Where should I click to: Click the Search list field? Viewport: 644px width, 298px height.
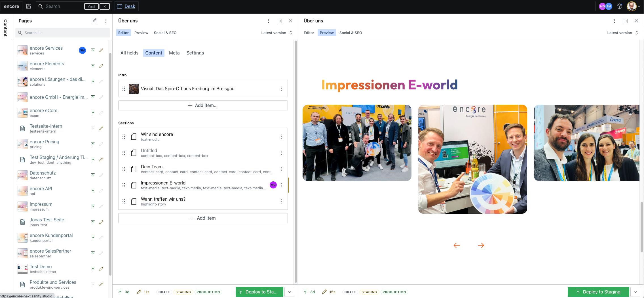[x=63, y=33]
